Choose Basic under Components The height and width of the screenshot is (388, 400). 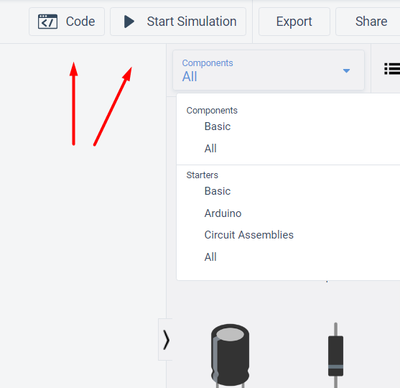217,126
